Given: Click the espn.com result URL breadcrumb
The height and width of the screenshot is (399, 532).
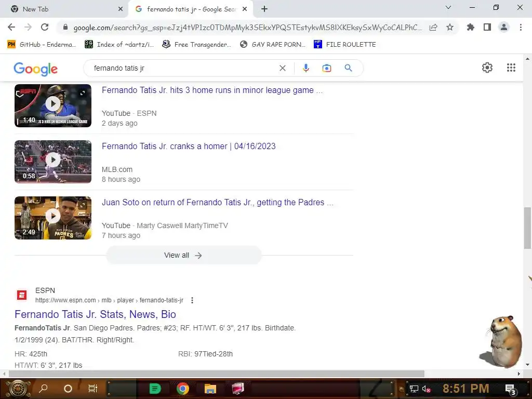Looking at the screenshot, I should (x=109, y=300).
